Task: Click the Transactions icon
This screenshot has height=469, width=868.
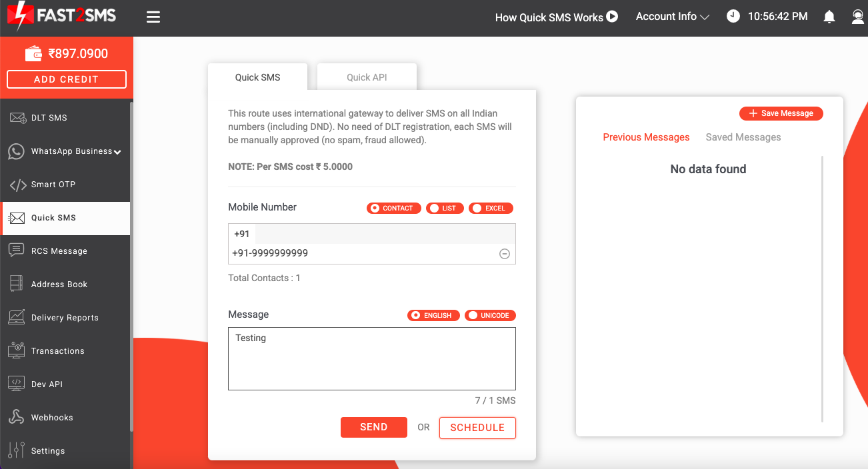Action: click(x=17, y=350)
